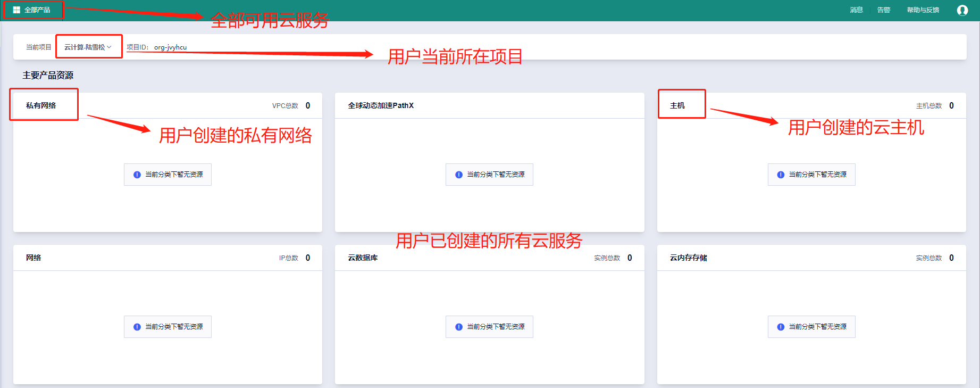The height and width of the screenshot is (388, 980).
Task: Click the user avatar icon
Action: point(962,10)
